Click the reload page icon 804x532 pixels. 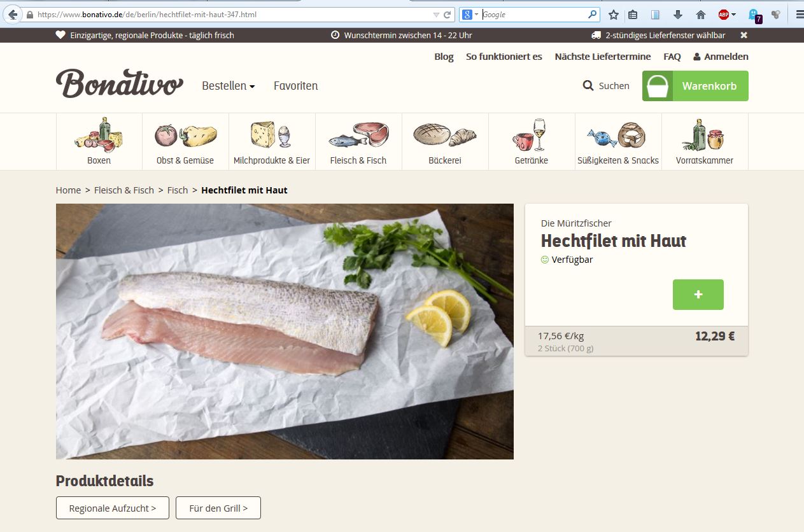click(448, 14)
